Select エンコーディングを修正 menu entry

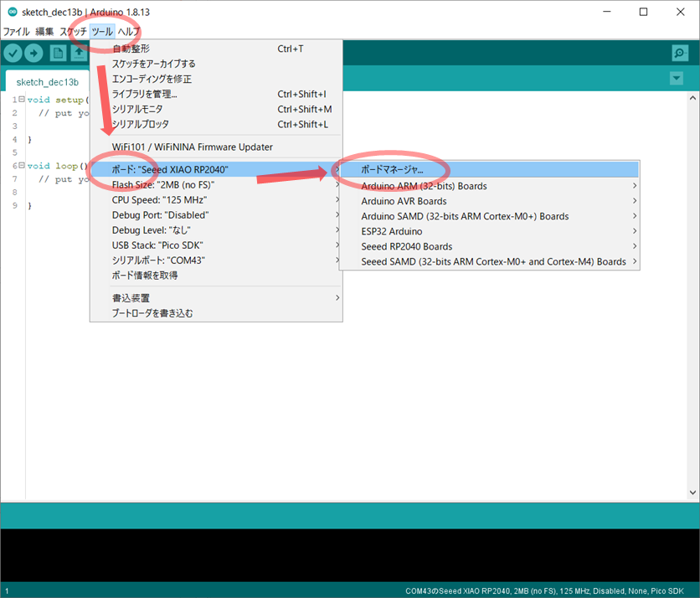(216, 79)
